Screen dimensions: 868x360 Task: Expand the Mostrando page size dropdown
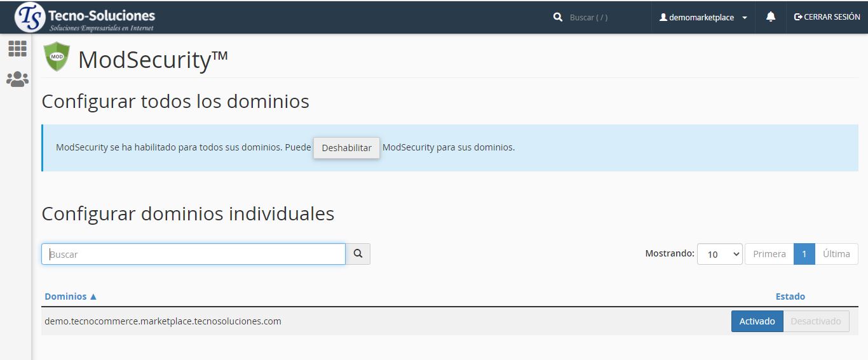coord(719,254)
